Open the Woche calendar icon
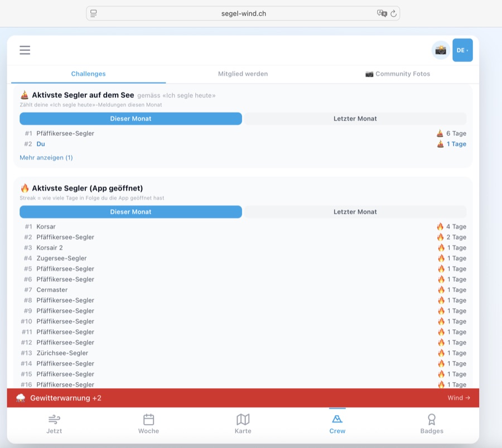The image size is (502, 448). 148,419
